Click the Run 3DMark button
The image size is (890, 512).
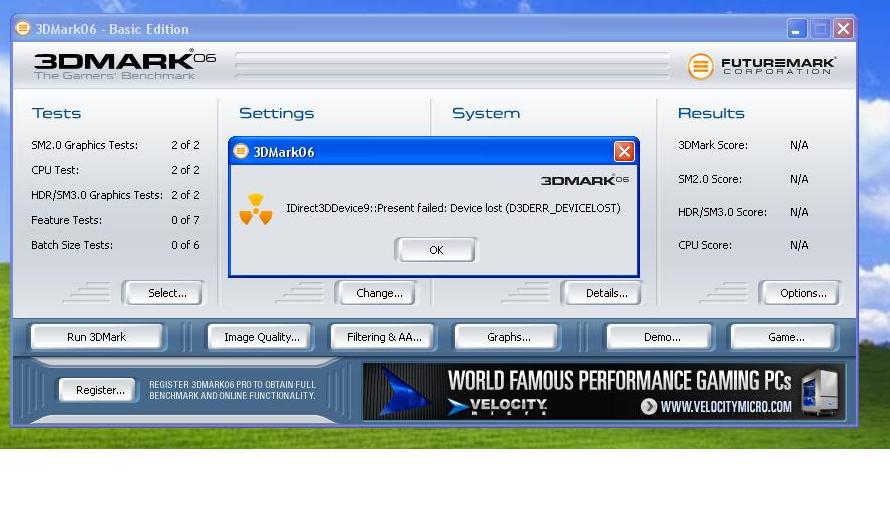[x=96, y=337]
